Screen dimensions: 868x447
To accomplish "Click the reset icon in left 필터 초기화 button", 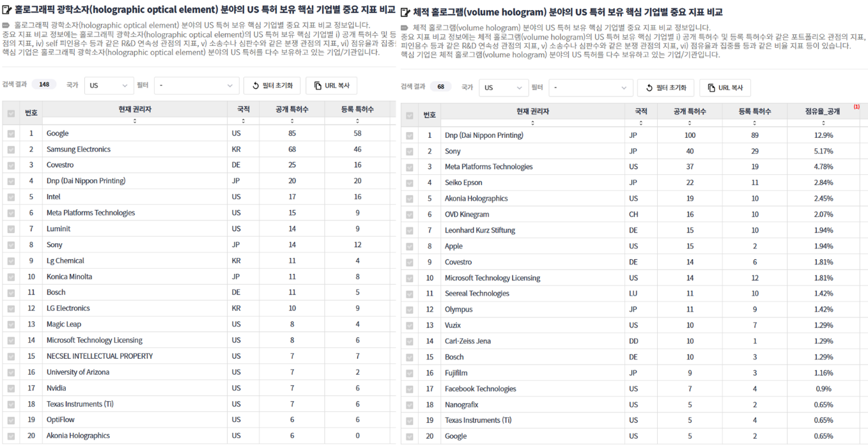I will pyautogui.click(x=256, y=86).
